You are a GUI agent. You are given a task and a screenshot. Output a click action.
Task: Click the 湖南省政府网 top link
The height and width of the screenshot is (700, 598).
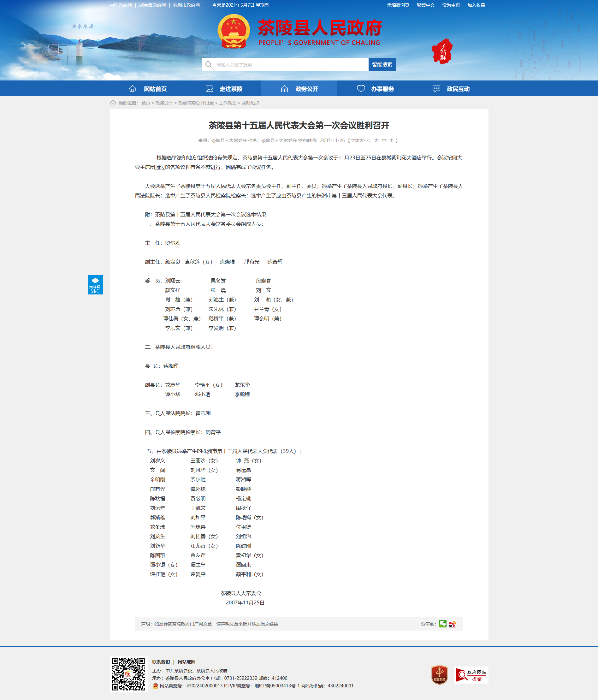point(152,5)
